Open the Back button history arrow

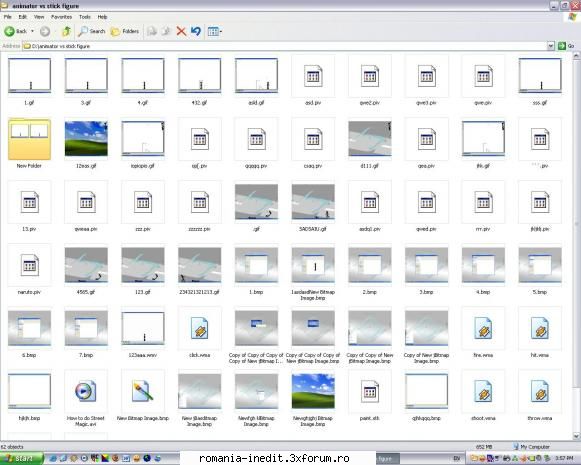pos(32,31)
